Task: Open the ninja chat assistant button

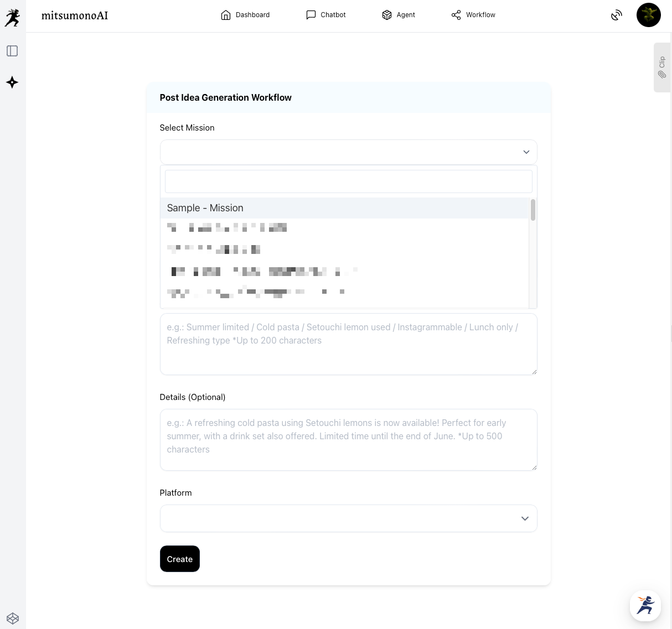Action: coord(645,605)
